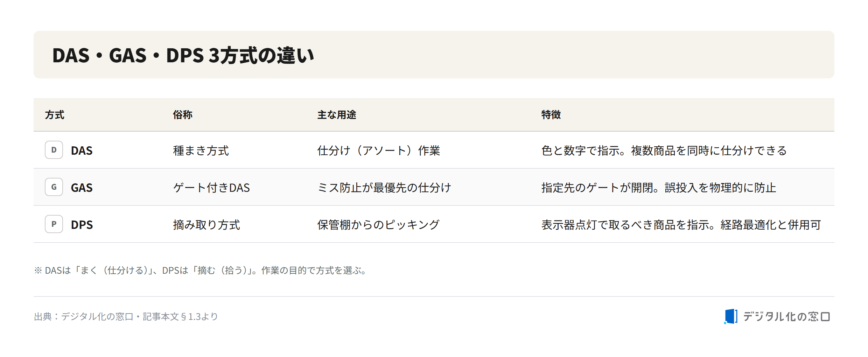This screenshot has width=868, height=357.
Task: Click the ミス防止が最優先の仕分け cell
Action: click(x=384, y=188)
